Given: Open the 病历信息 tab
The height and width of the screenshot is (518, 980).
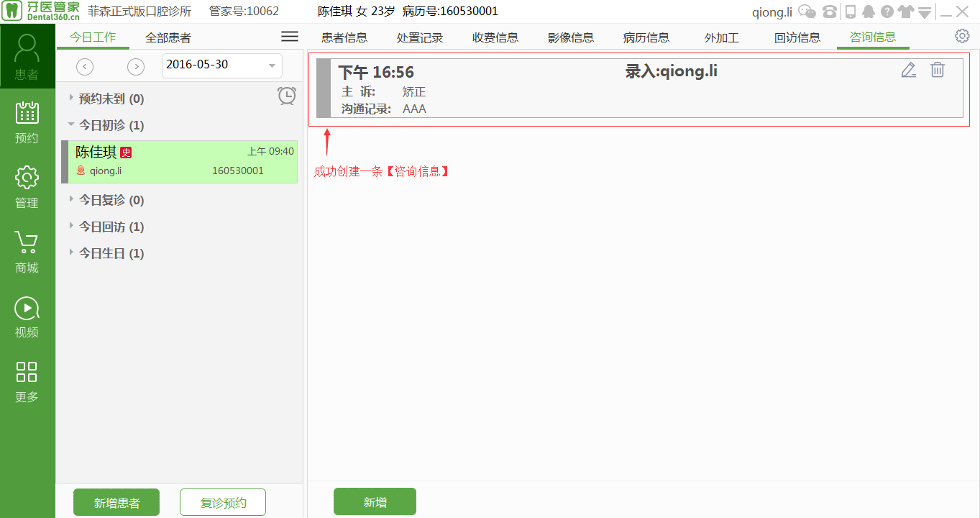Looking at the screenshot, I should pos(646,37).
